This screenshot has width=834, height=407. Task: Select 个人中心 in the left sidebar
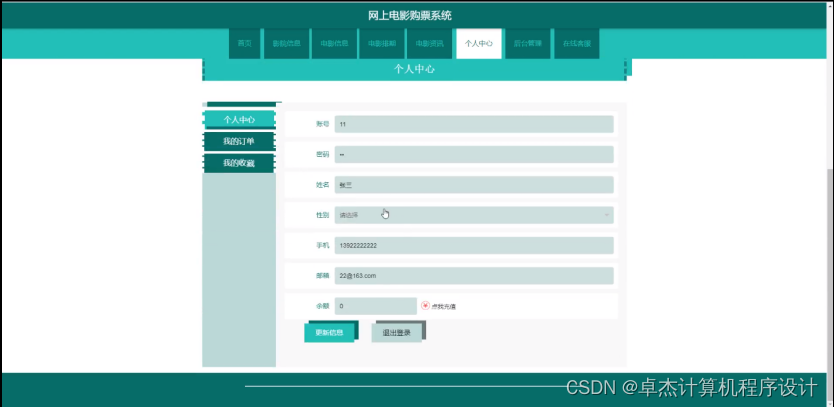coord(238,120)
